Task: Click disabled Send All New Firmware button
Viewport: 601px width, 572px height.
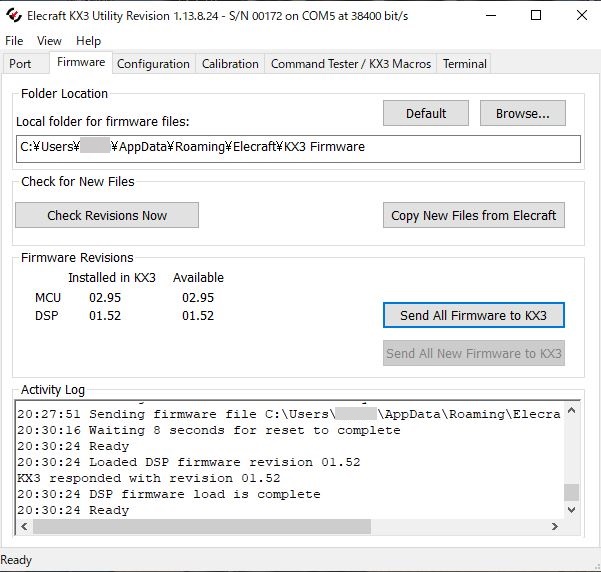Action: pos(474,353)
